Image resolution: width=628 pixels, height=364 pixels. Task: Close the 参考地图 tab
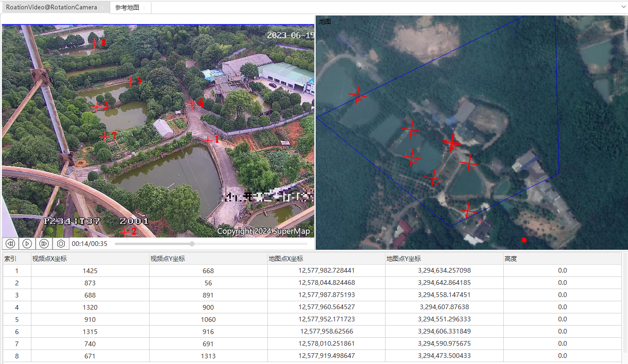pyautogui.click(x=145, y=8)
